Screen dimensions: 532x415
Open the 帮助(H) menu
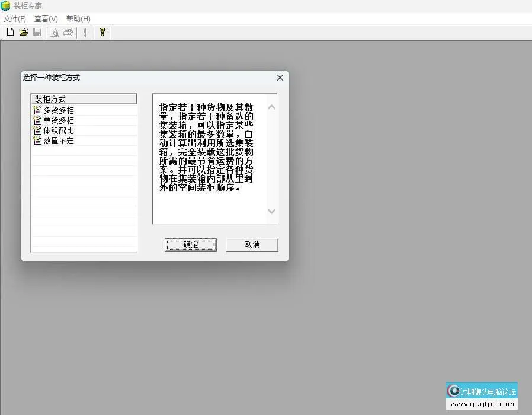coord(78,19)
